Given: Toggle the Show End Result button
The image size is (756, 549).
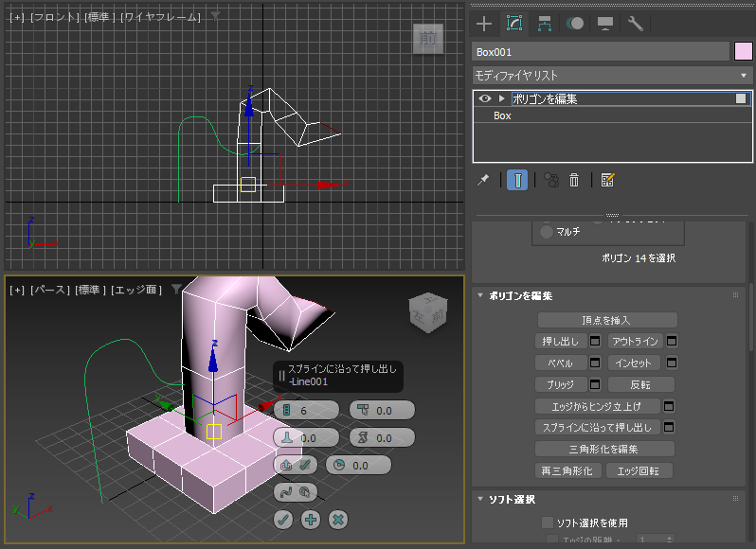Looking at the screenshot, I should pyautogui.click(x=517, y=180).
